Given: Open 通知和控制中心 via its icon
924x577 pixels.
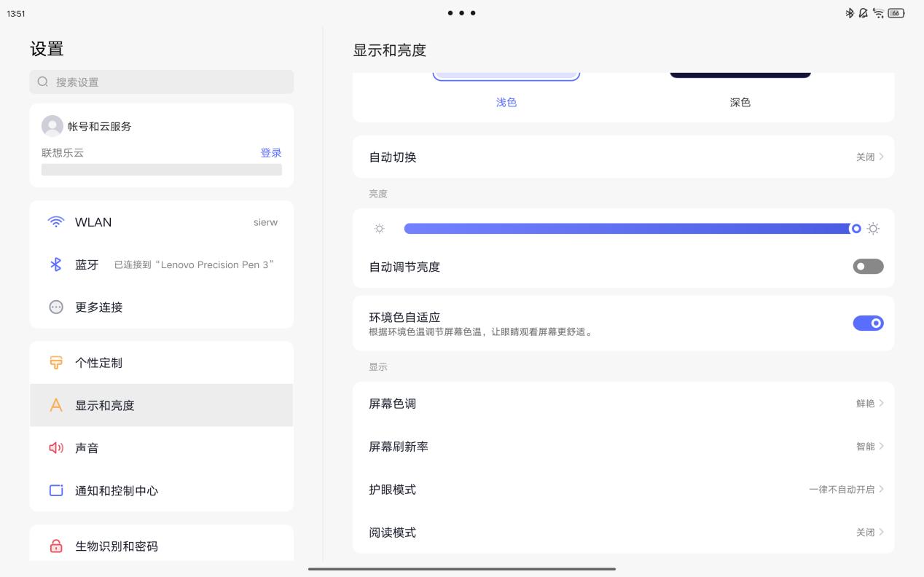Looking at the screenshot, I should click(x=56, y=490).
